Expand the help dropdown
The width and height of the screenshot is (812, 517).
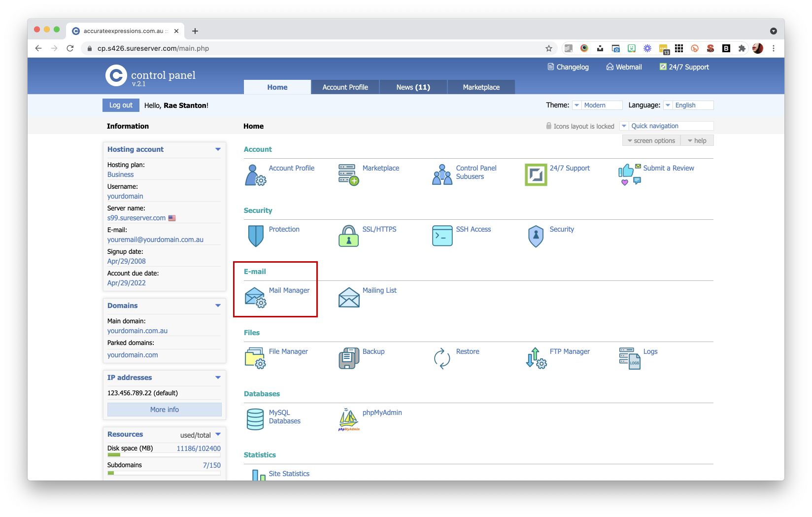697,140
